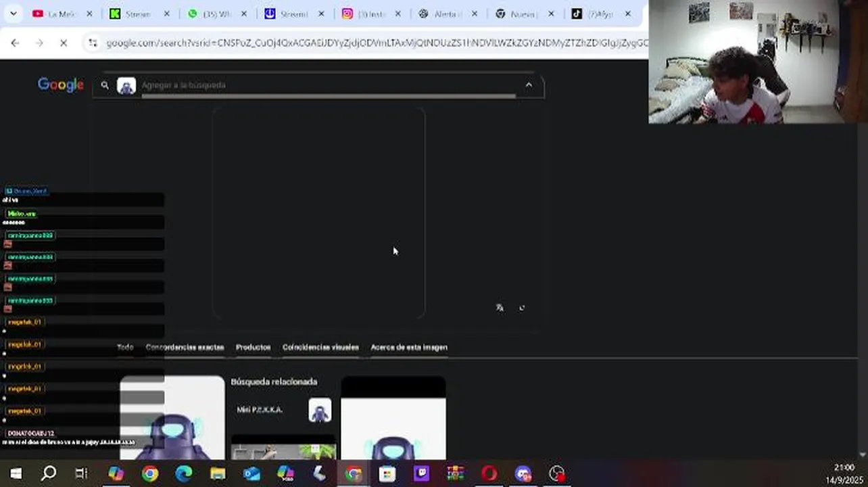Click the translate icon below image preview
This screenshot has height=487, width=868.
(x=500, y=308)
